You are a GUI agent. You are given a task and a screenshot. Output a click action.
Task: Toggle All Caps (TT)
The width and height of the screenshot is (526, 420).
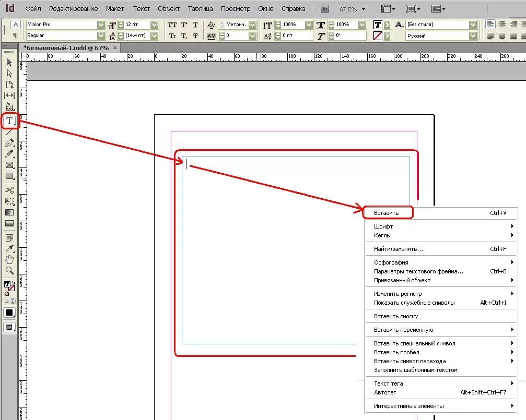172,25
